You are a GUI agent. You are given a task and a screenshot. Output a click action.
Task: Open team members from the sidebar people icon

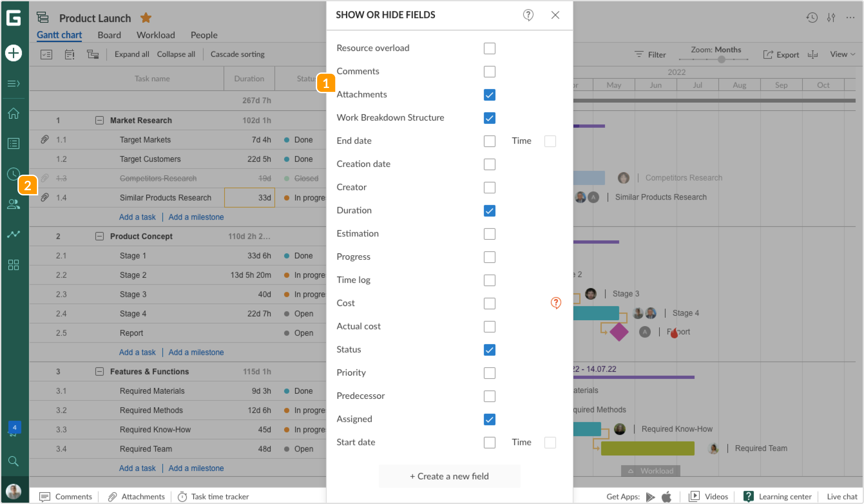(13, 205)
